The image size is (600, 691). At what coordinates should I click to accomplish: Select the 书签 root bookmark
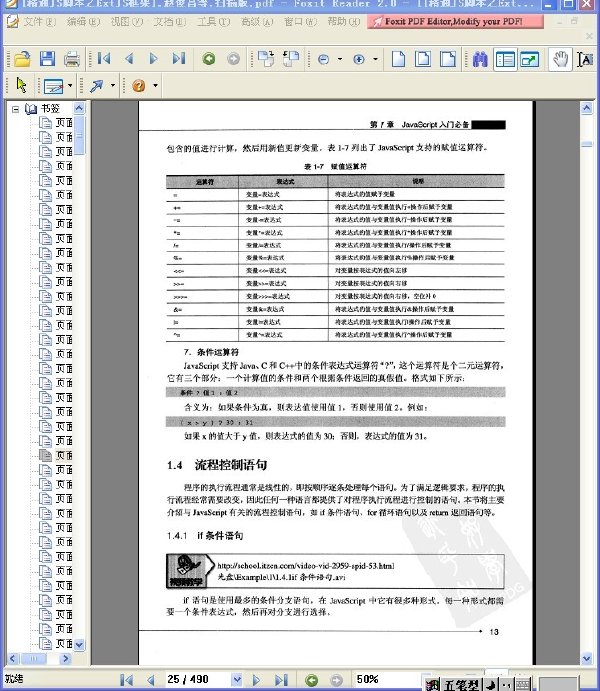50,108
